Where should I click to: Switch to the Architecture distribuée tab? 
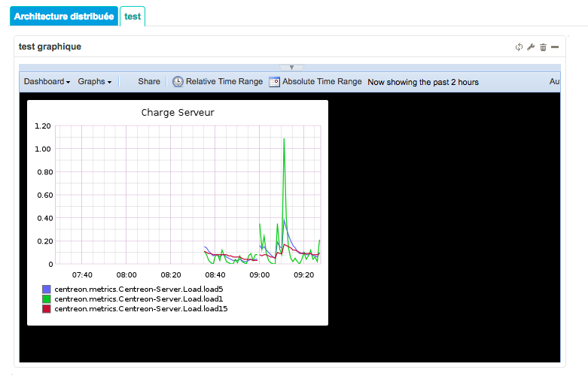tap(65, 17)
